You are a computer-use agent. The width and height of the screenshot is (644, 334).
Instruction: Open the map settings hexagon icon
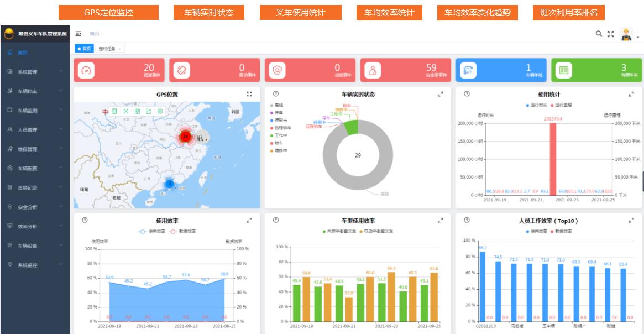click(x=160, y=111)
